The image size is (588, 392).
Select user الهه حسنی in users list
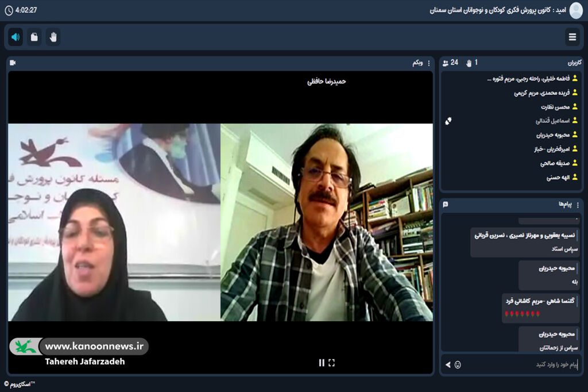[558, 178]
